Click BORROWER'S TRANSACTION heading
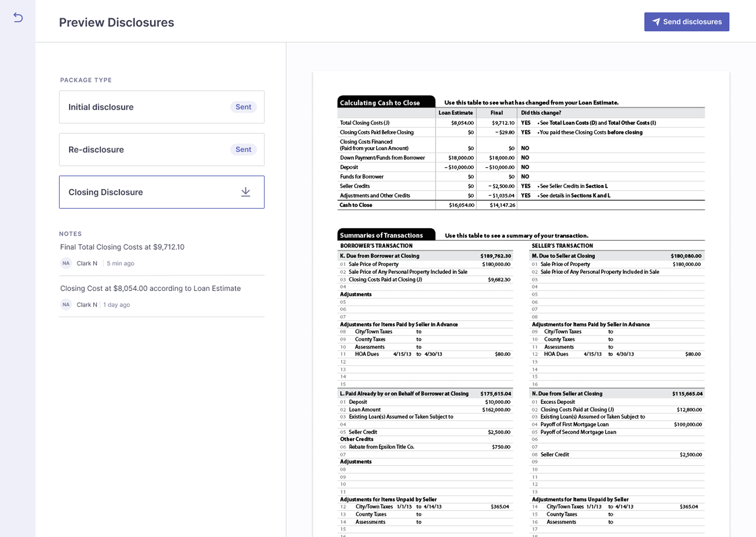 [x=376, y=246]
